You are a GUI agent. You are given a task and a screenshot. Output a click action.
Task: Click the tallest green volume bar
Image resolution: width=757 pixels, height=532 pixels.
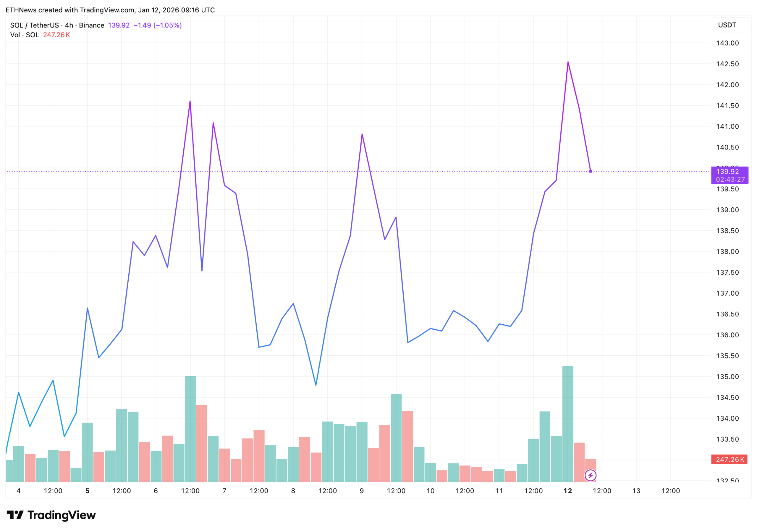pos(567,425)
